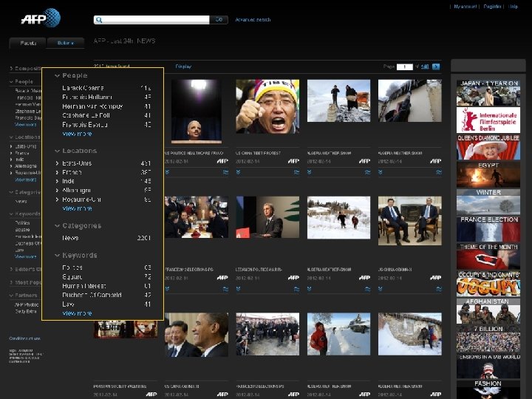Image resolution: width=532 pixels, height=399 pixels.
Task: Click View more under People list
Action: pos(77,134)
